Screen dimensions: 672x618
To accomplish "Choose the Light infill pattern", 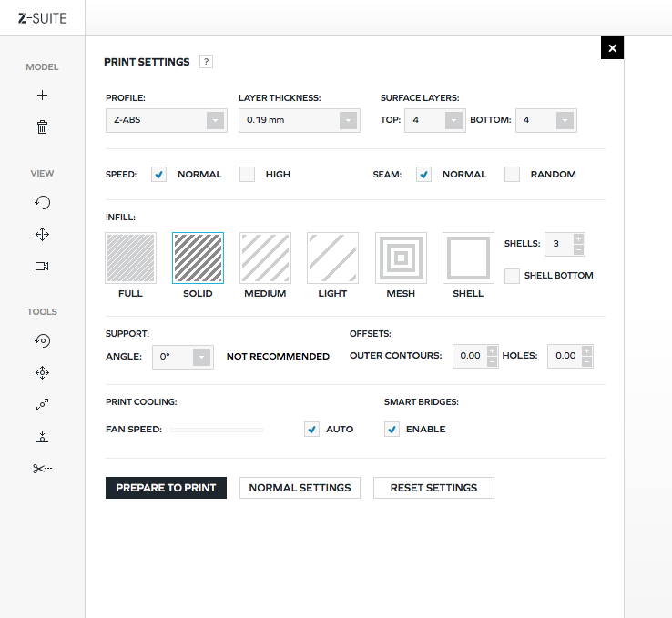I will click(x=332, y=258).
